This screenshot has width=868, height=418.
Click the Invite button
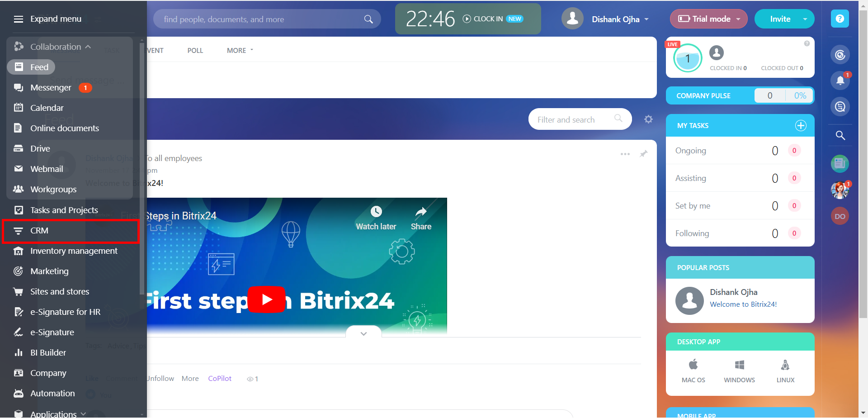coord(780,19)
